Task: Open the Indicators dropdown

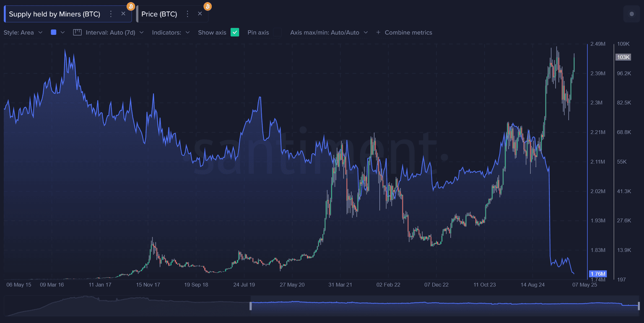Action: click(x=171, y=32)
